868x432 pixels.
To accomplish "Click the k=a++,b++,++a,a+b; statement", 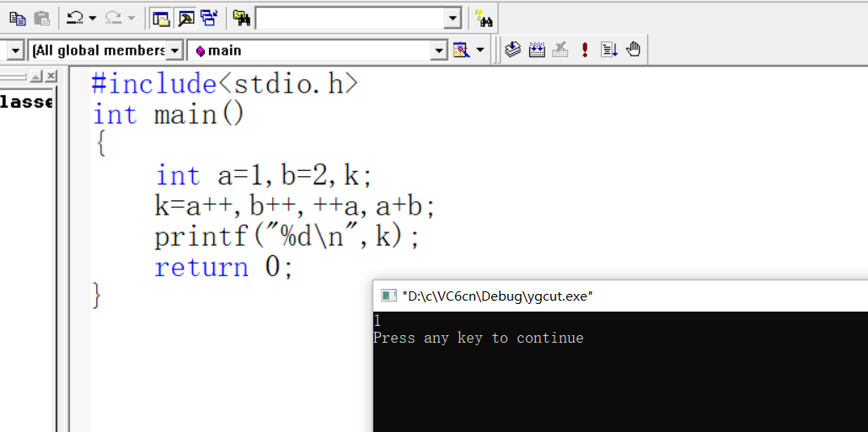I will pyautogui.click(x=295, y=207).
